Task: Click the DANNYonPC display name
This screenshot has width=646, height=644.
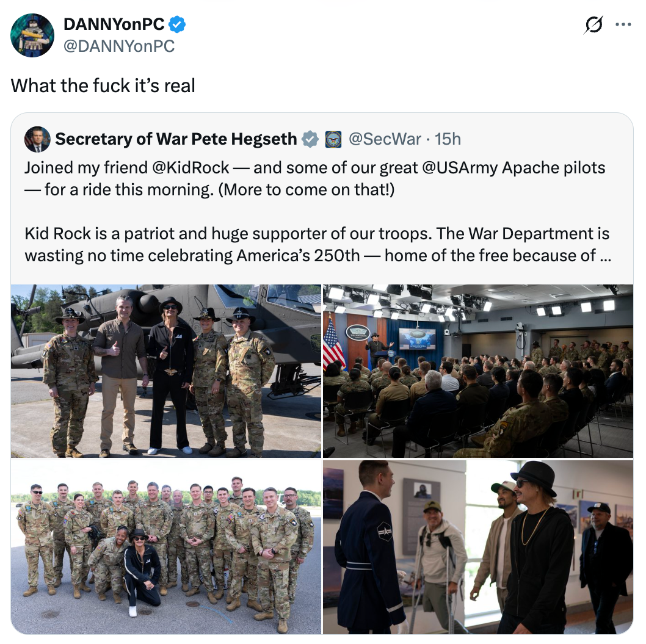Action: (x=114, y=24)
